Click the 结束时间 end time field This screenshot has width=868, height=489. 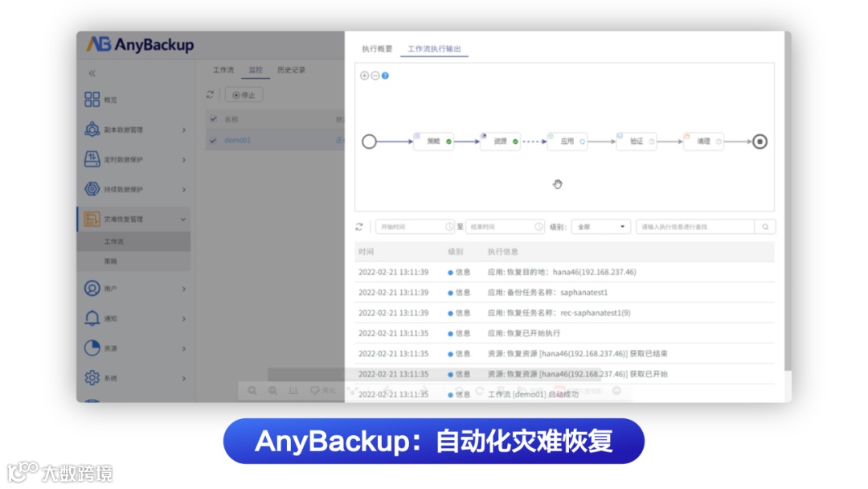[x=505, y=227]
